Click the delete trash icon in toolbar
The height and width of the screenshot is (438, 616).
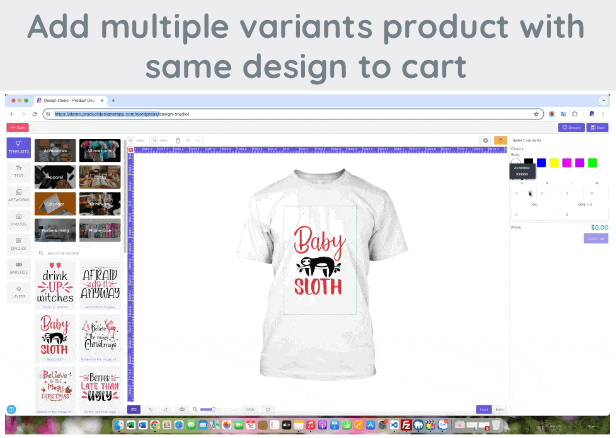(x=177, y=140)
